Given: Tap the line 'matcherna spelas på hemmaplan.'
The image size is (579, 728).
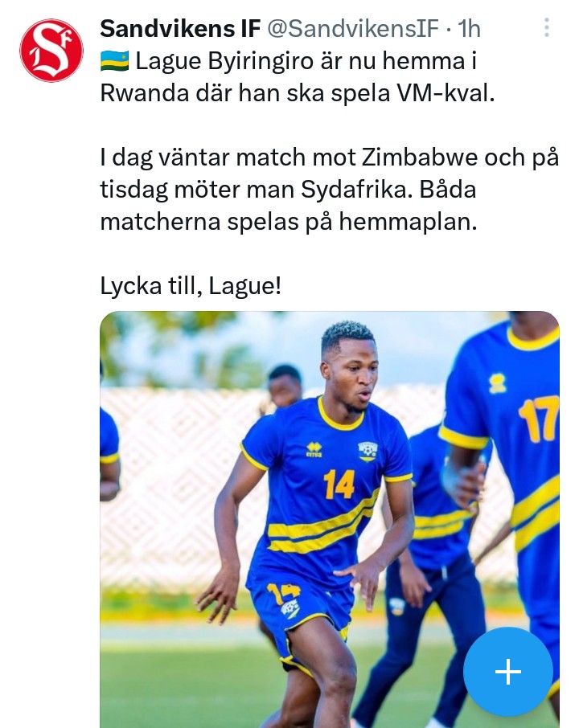Looking at the screenshot, I should (x=289, y=222).
